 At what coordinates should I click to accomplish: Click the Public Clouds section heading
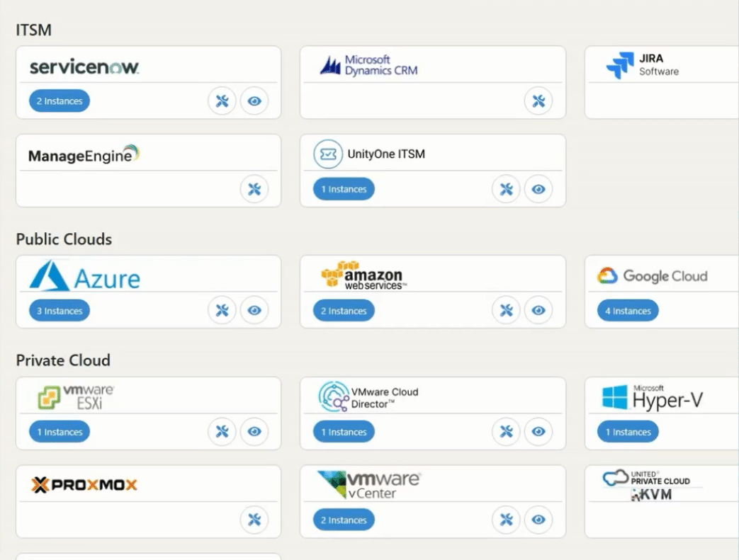64,239
